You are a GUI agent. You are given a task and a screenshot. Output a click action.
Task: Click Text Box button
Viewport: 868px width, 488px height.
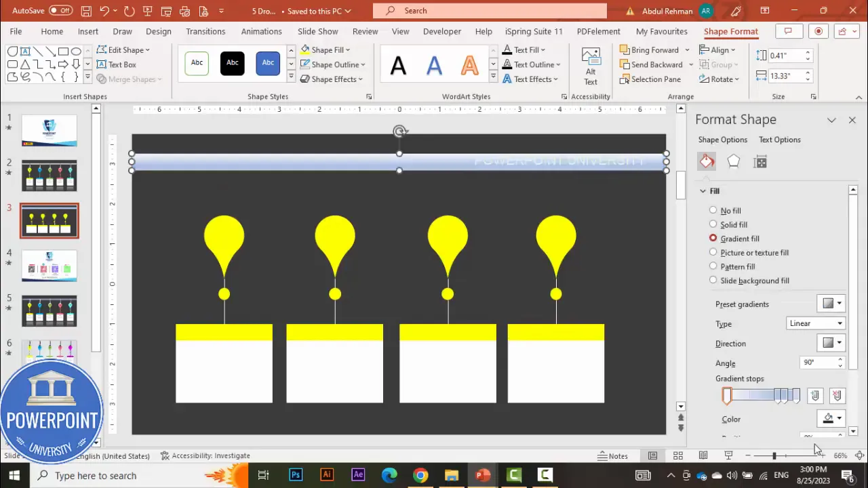tap(117, 64)
